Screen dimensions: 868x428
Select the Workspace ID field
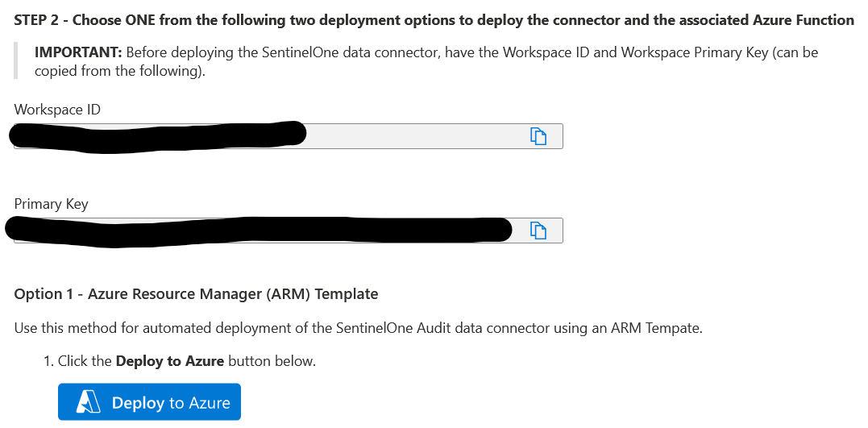289,136
